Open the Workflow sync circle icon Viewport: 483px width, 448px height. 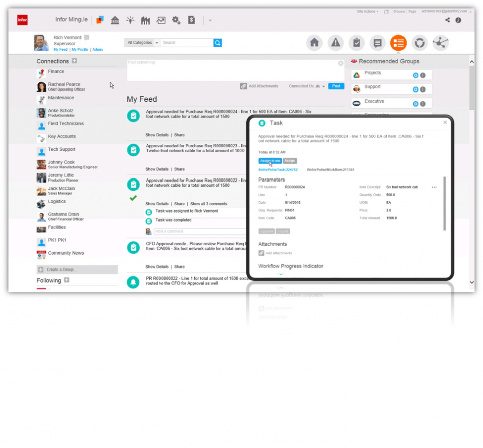(420, 43)
